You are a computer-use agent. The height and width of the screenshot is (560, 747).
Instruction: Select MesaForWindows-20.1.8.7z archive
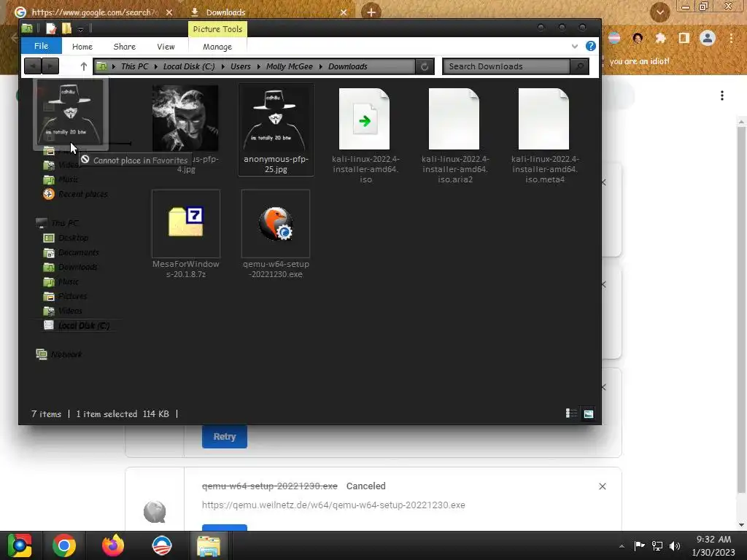pos(186,234)
